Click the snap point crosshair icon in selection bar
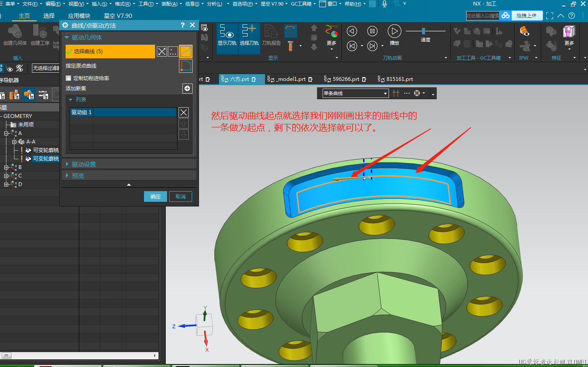Viewport: 588px width, 367px height. pos(417,93)
